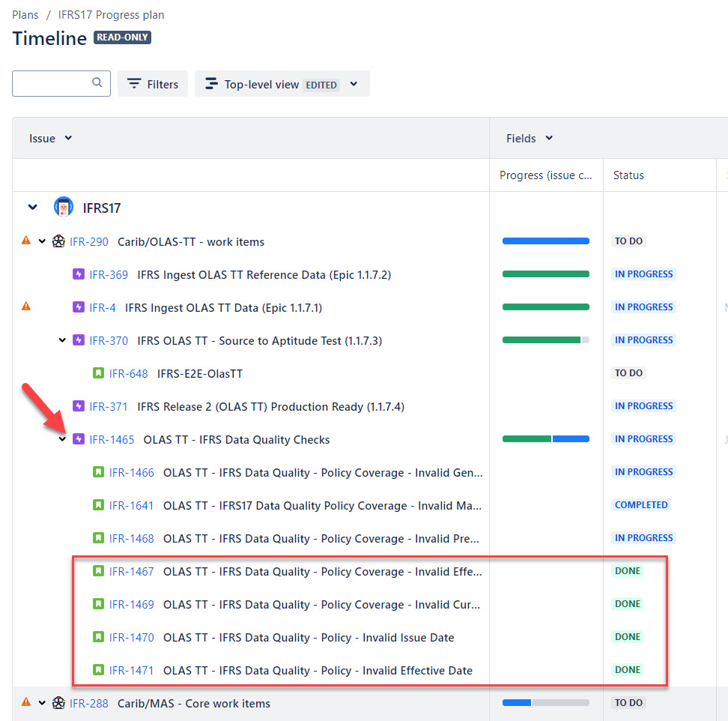This screenshot has width=728, height=721.
Task: Click the IN PROGRESS status of IFR-371
Action: (643, 406)
